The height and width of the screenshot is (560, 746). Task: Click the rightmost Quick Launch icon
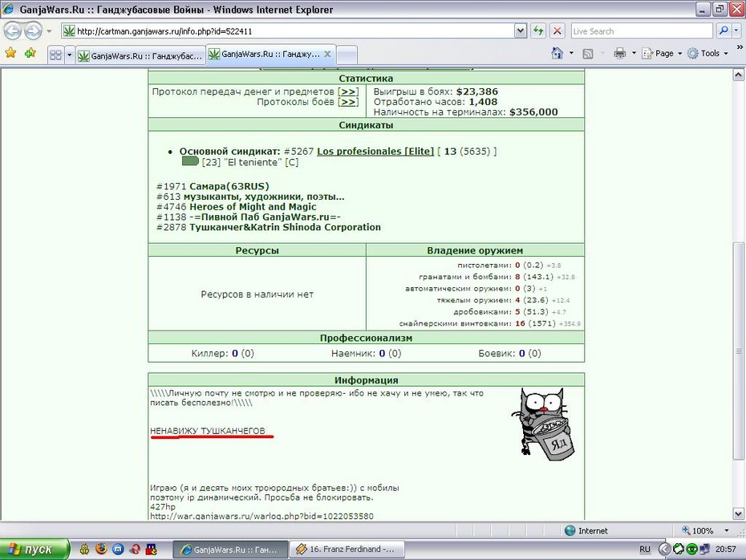point(152,550)
